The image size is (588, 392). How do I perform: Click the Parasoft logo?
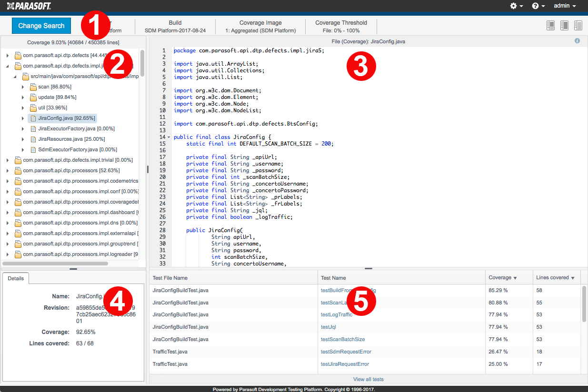[x=29, y=6]
